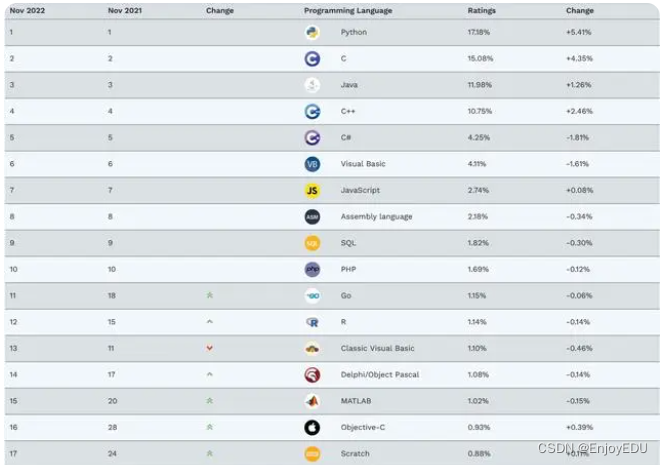Click the JavaScript JS logo icon
This screenshot has height=465, width=662.
312,190
